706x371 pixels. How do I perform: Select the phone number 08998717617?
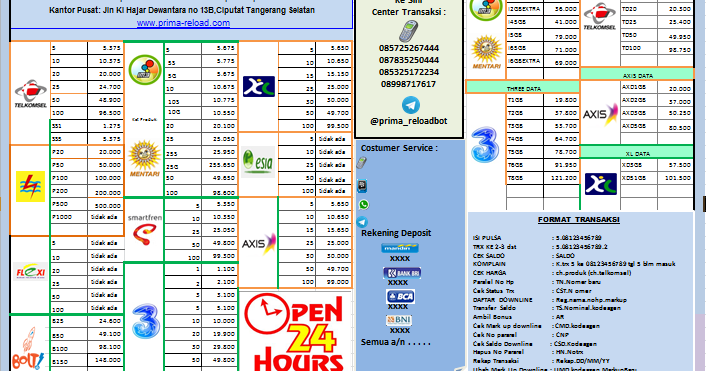[408, 84]
